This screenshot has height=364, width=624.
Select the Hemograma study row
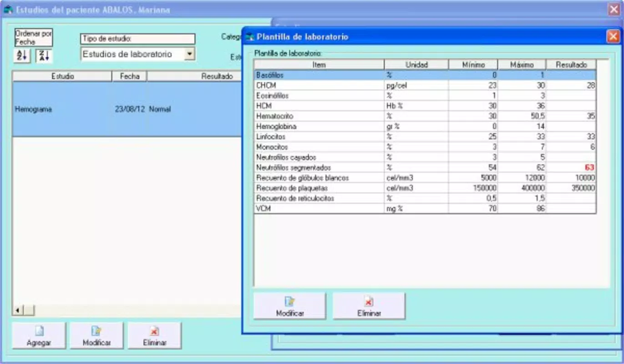pos(127,109)
